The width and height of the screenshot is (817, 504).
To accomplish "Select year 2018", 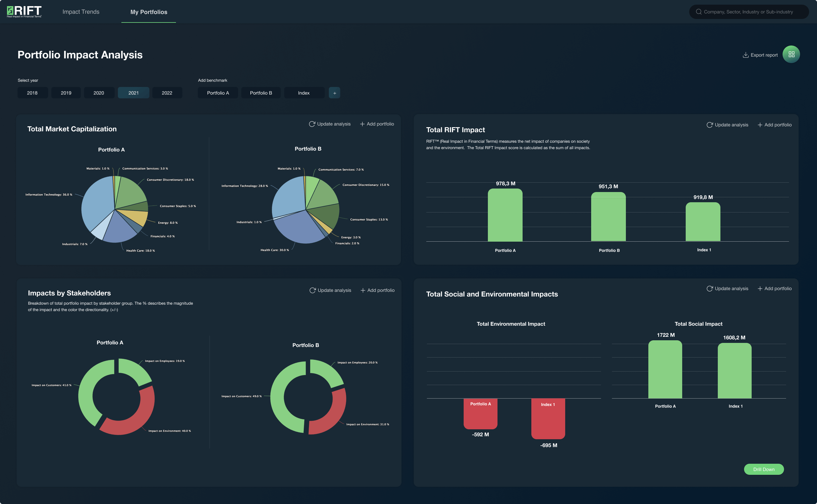I will pyautogui.click(x=32, y=93).
